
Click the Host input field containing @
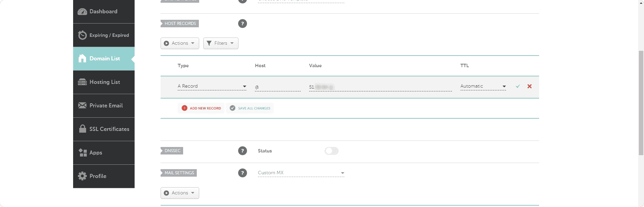277,87
